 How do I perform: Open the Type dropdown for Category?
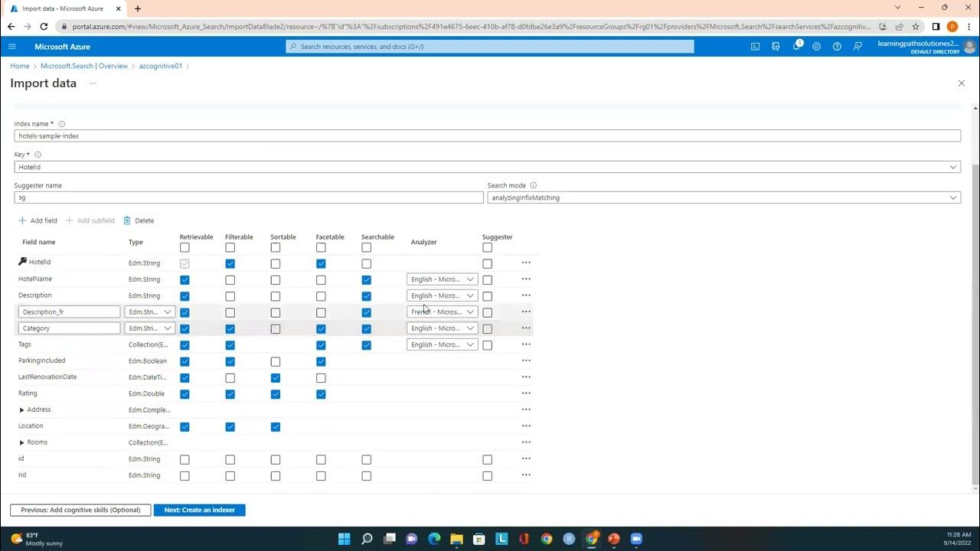click(150, 328)
